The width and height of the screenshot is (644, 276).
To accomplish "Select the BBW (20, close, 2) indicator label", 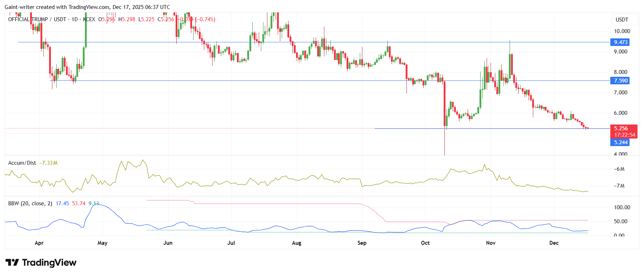I will coord(30,204).
